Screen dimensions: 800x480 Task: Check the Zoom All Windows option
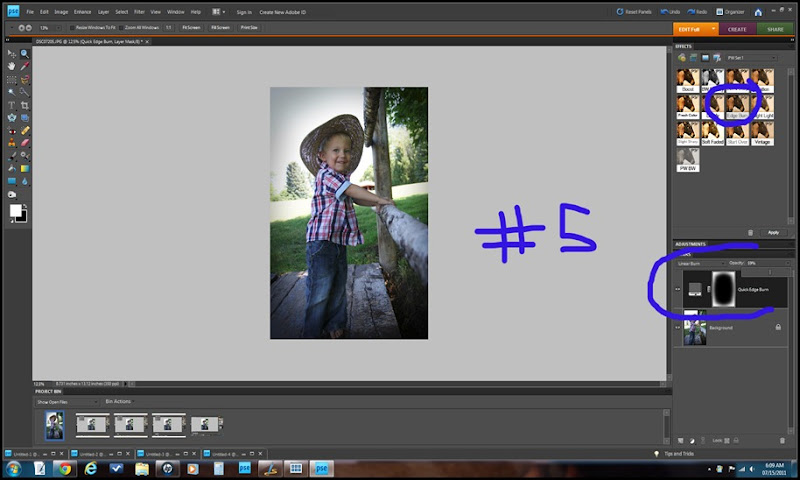pos(123,28)
